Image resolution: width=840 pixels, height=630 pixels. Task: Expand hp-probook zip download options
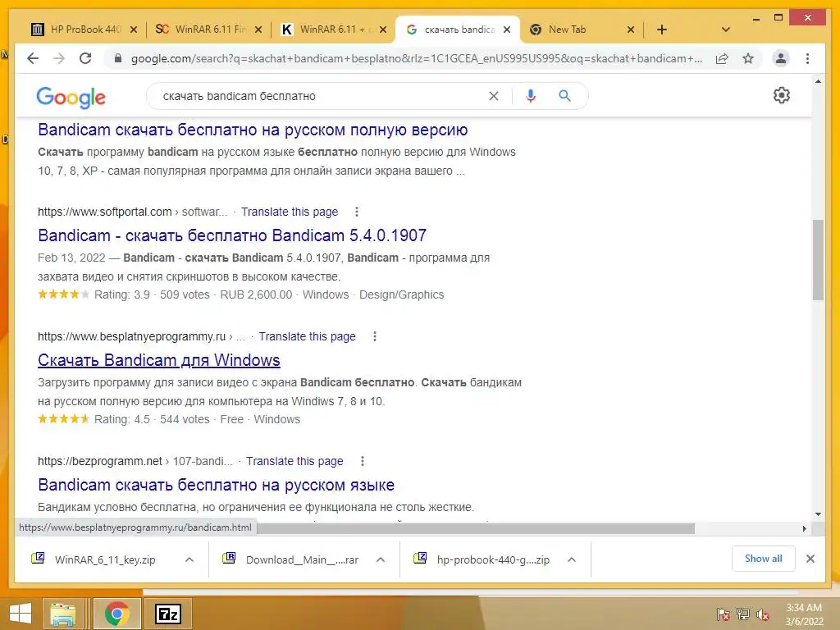pos(572,559)
